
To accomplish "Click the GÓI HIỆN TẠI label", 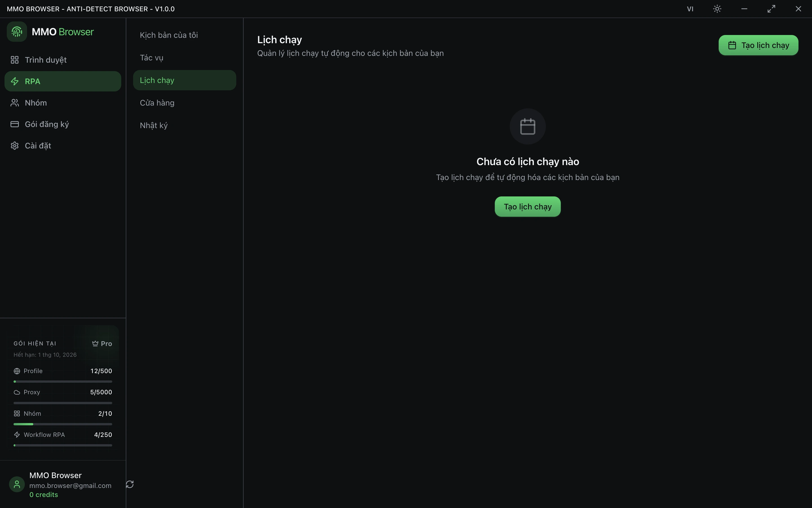I will (x=35, y=343).
